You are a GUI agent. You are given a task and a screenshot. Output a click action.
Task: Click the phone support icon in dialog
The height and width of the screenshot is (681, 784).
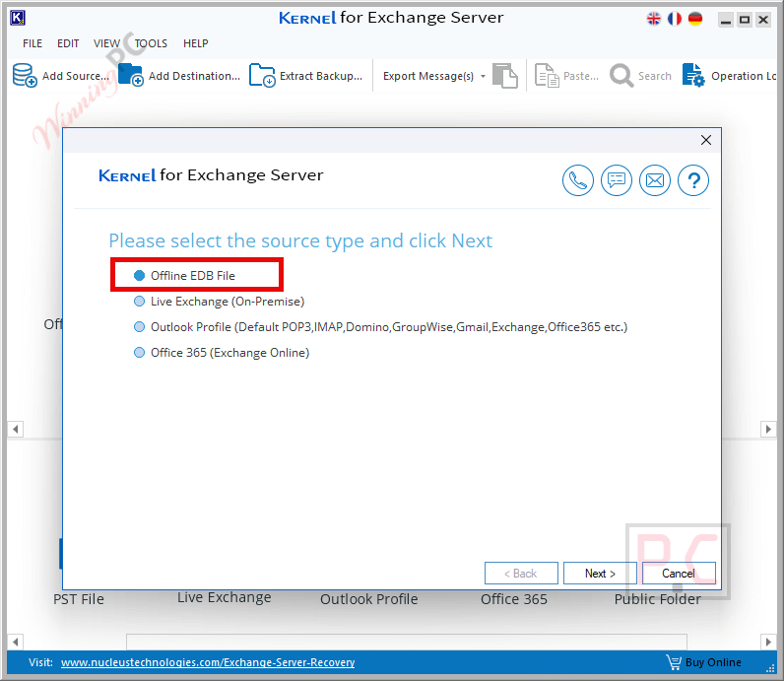point(578,180)
